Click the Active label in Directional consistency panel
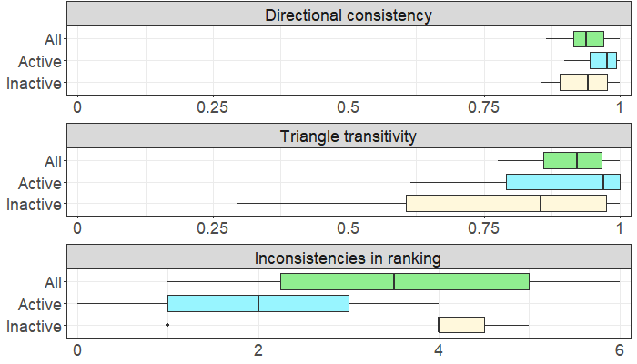This screenshot has height=364, width=637. click(x=40, y=61)
